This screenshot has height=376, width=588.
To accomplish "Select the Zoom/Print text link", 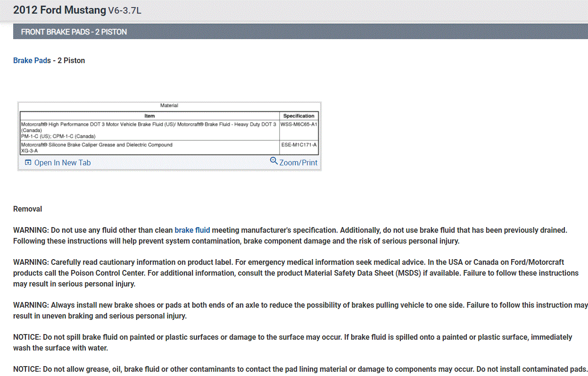I will [298, 163].
